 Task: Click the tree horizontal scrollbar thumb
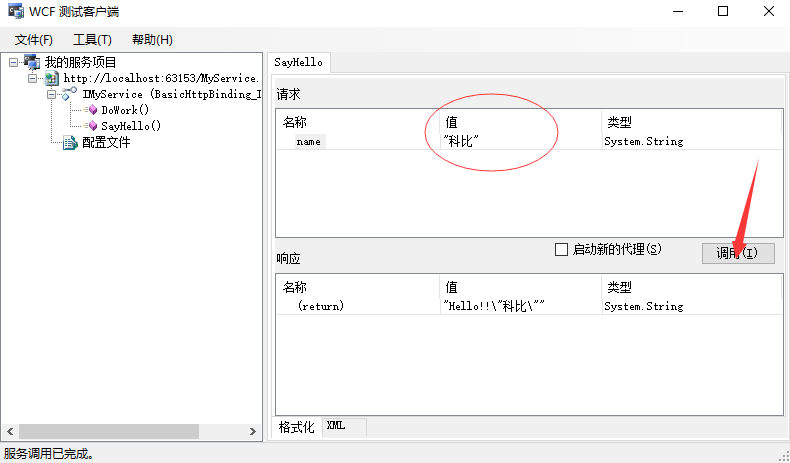[109, 432]
